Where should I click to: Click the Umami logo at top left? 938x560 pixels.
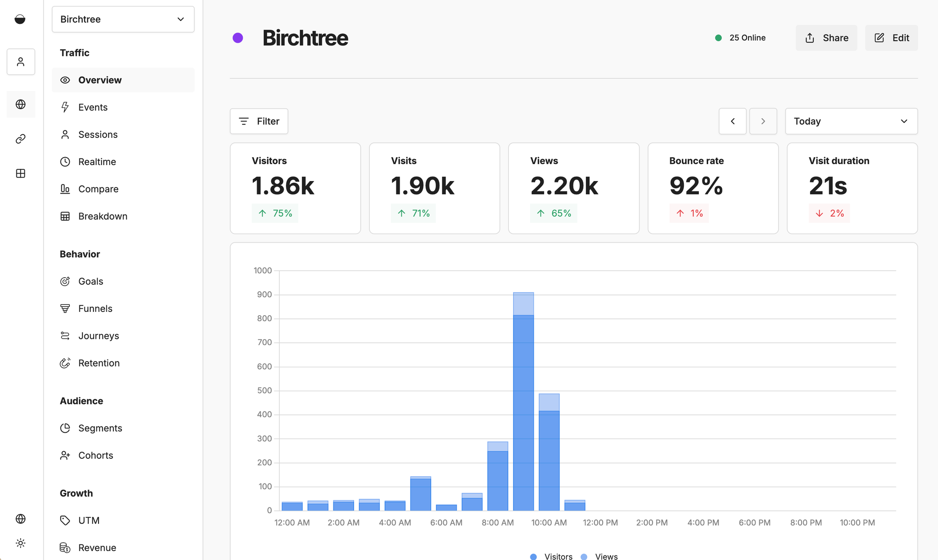pyautogui.click(x=20, y=19)
